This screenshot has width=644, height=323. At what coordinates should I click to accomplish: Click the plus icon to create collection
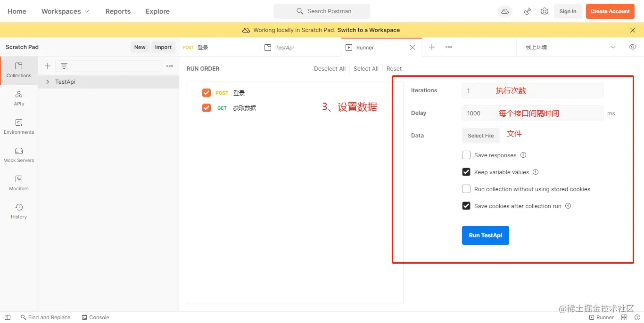click(x=48, y=66)
